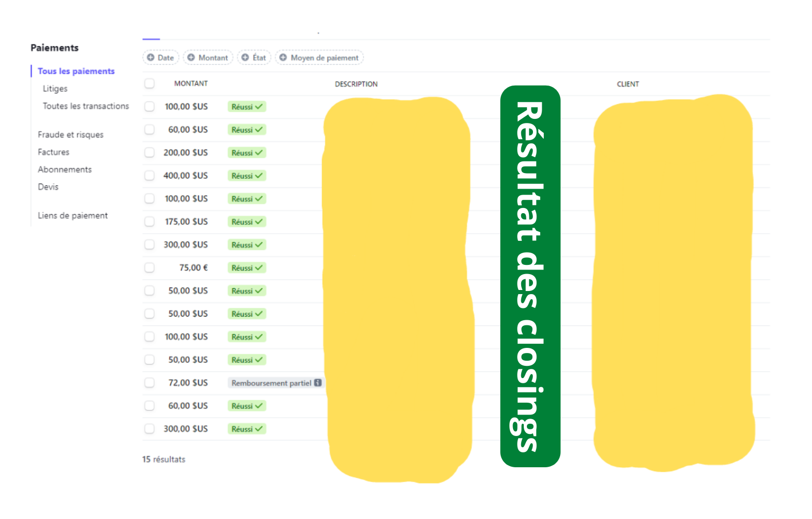The height and width of the screenshot is (519, 812).
Task: Open Toutes les transactions
Action: pyautogui.click(x=86, y=106)
